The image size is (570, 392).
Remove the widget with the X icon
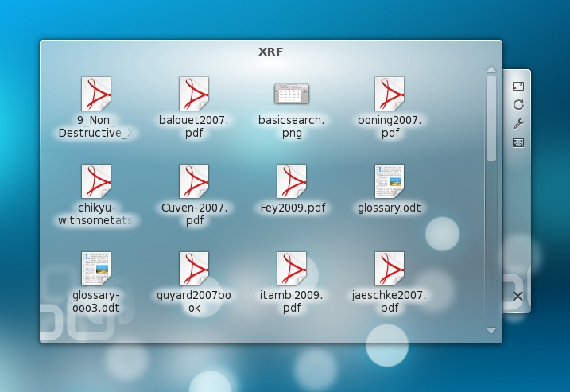(x=518, y=297)
